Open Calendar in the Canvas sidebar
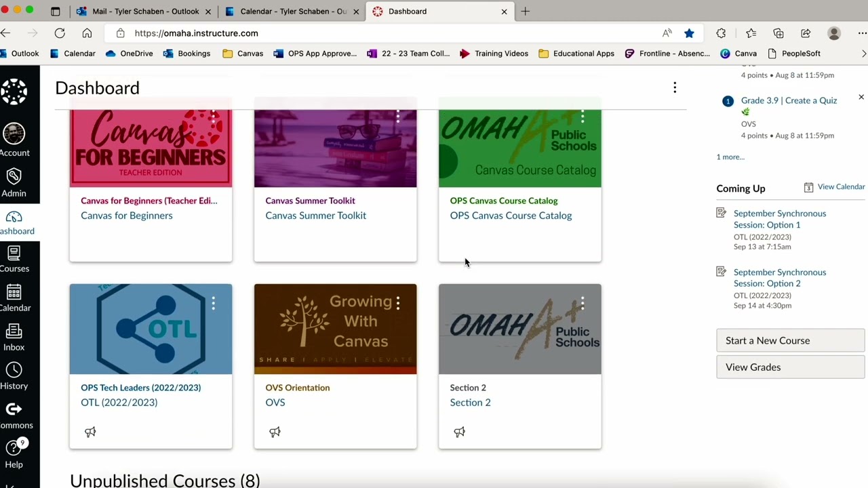This screenshot has width=868, height=488. tap(14, 298)
